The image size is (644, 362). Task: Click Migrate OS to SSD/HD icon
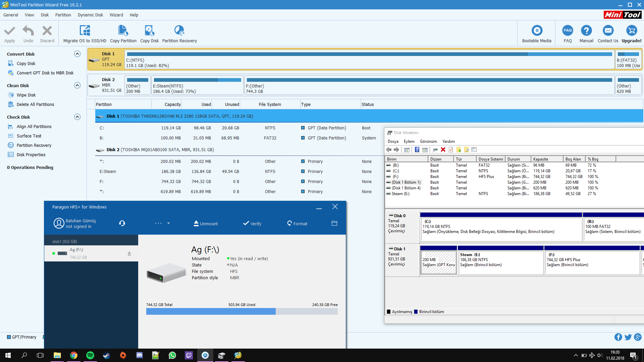click(85, 31)
